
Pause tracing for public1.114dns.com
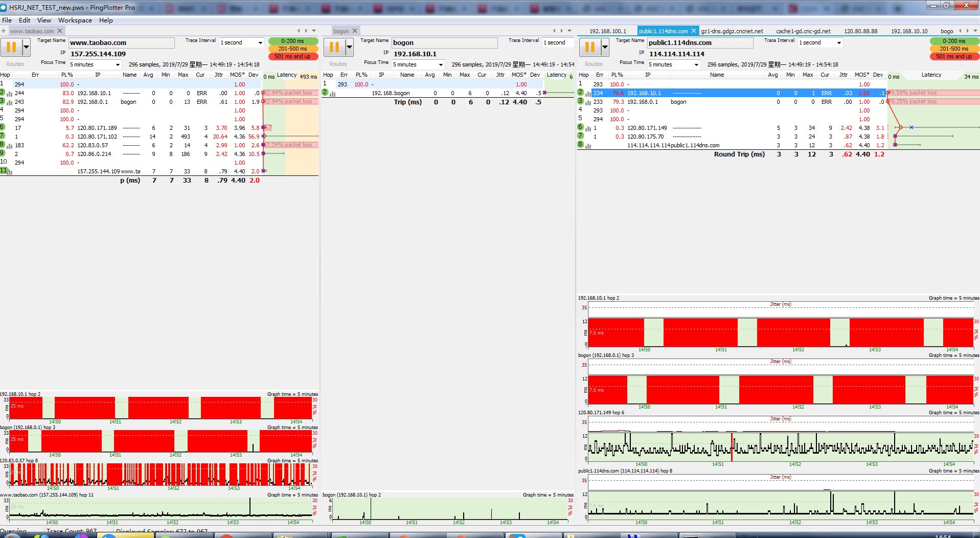coord(590,47)
